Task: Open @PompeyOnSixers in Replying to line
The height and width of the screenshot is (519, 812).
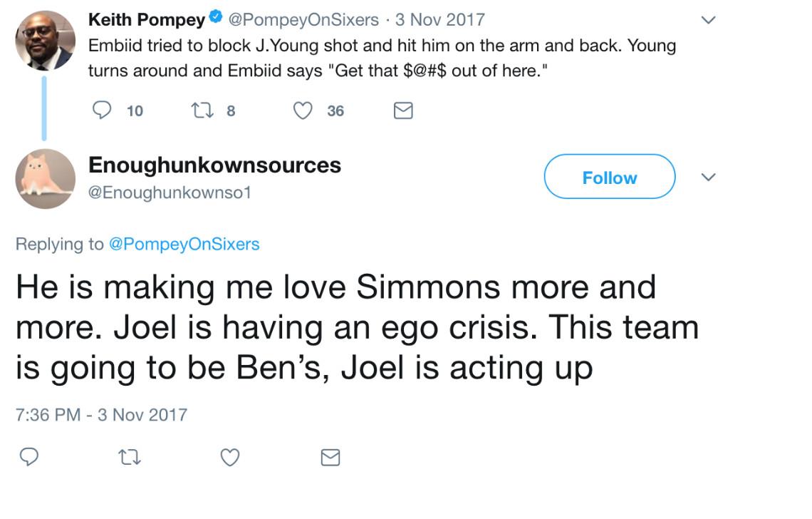Action: 184,244
